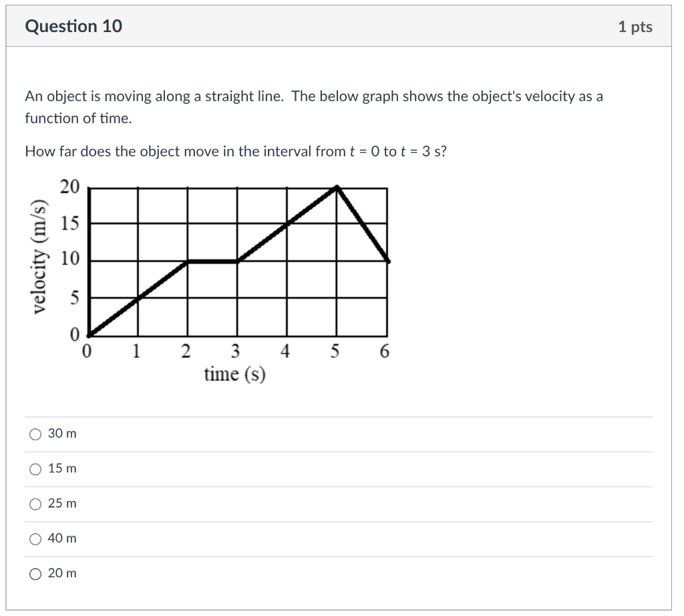Pick the 20 m answer option
Viewport: 684px width, 616px height.
(x=34, y=573)
